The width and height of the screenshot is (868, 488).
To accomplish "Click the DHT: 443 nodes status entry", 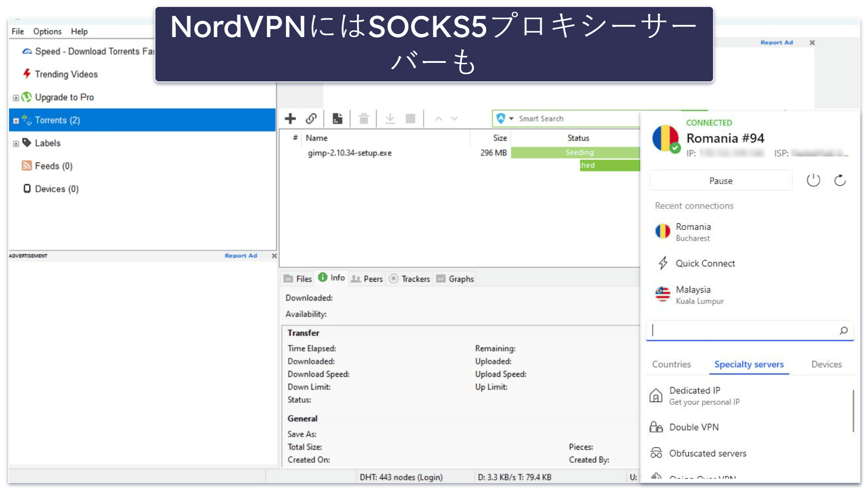I will (401, 477).
